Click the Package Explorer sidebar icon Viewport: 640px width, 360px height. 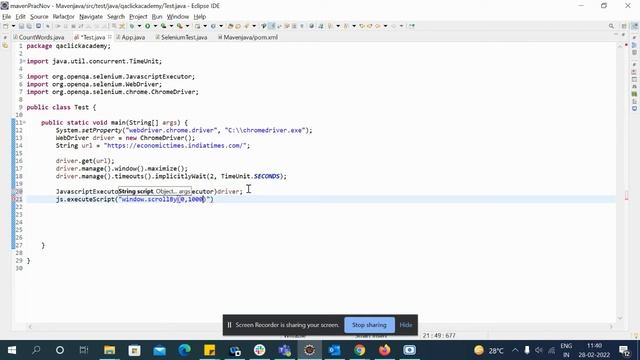point(5,46)
